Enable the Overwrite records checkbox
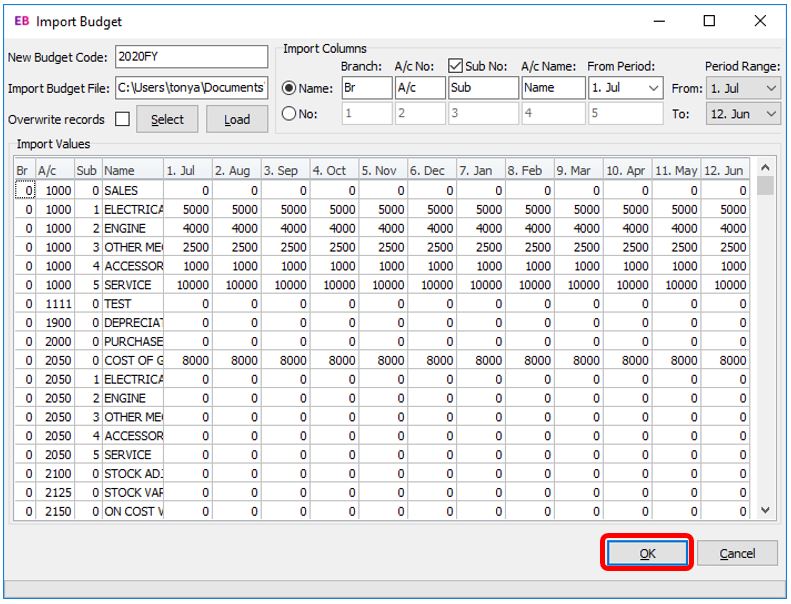 (122, 120)
